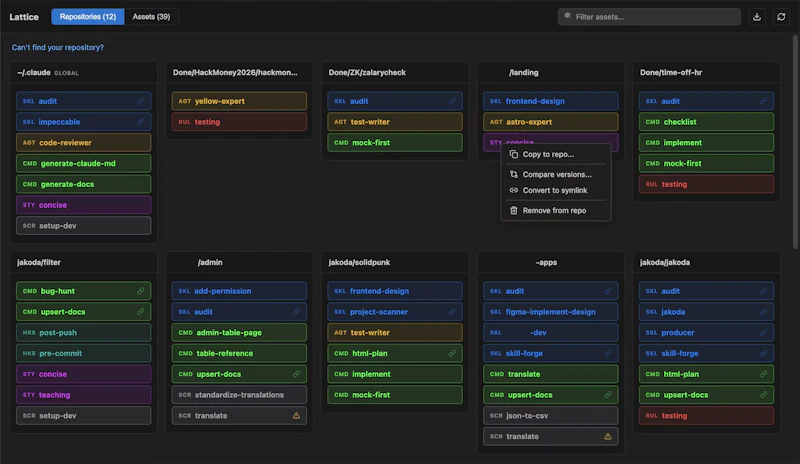Select the concise style in jakoda/filter
This screenshot has width=800, height=464.
click(84, 374)
